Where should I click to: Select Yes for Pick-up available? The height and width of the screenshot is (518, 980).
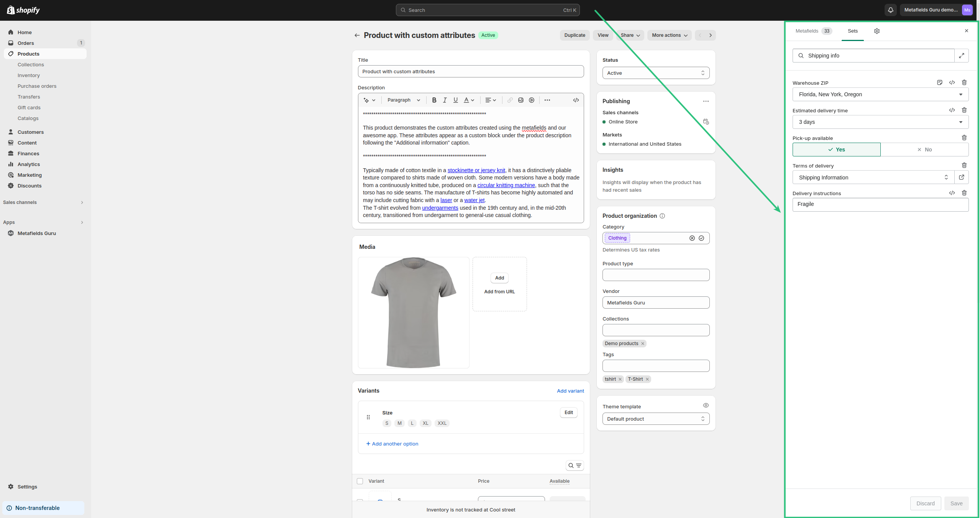pyautogui.click(x=836, y=150)
